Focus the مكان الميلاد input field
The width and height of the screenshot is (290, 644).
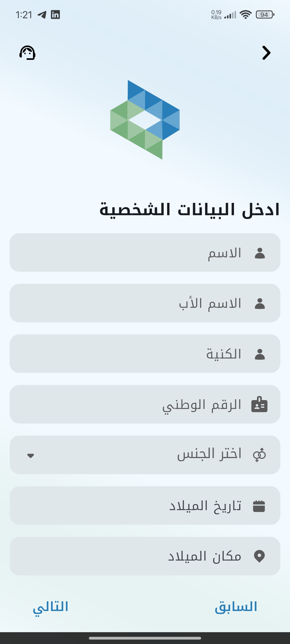(x=145, y=556)
